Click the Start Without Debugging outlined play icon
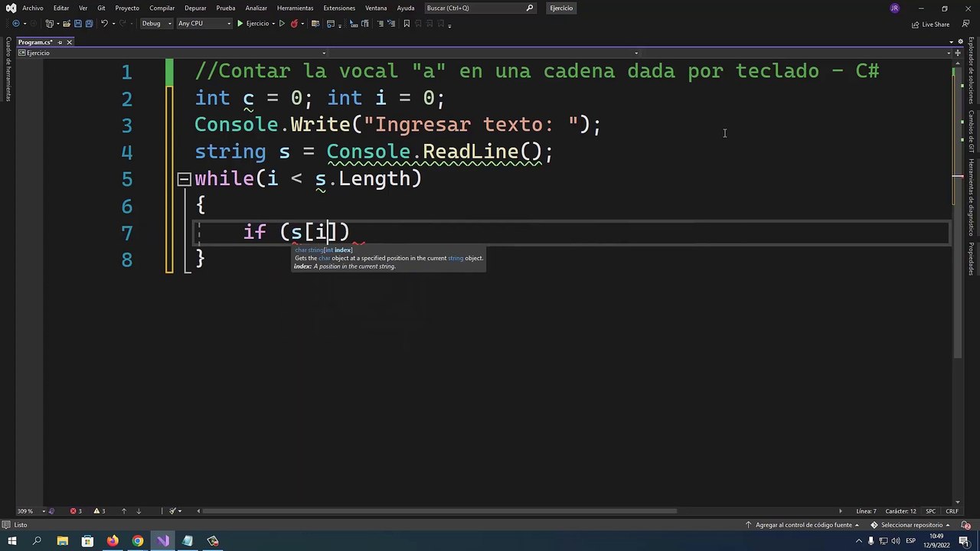The height and width of the screenshot is (551, 980). point(282,23)
